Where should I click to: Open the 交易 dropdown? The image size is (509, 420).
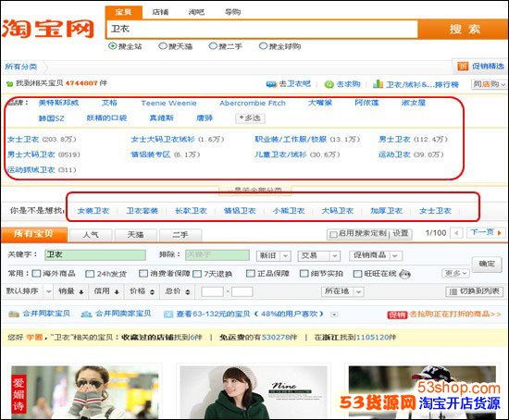pyautogui.click(x=318, y=255)
